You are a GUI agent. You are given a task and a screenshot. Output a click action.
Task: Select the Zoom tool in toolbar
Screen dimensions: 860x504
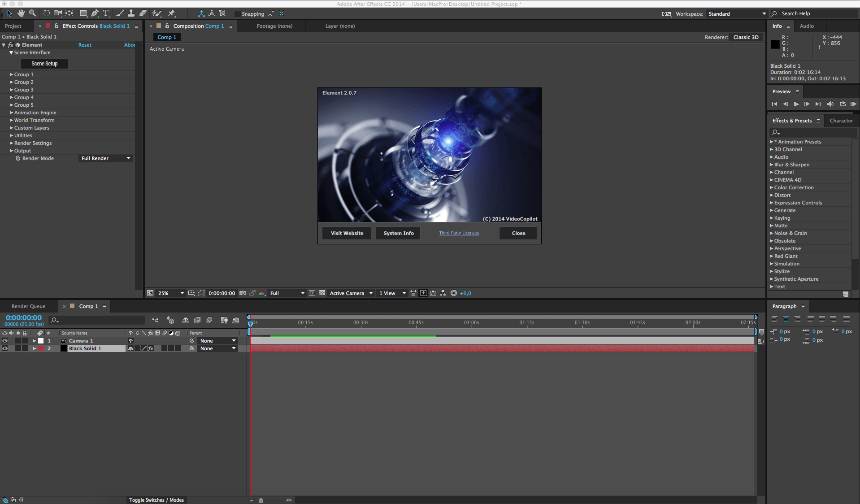click(32, 13)
